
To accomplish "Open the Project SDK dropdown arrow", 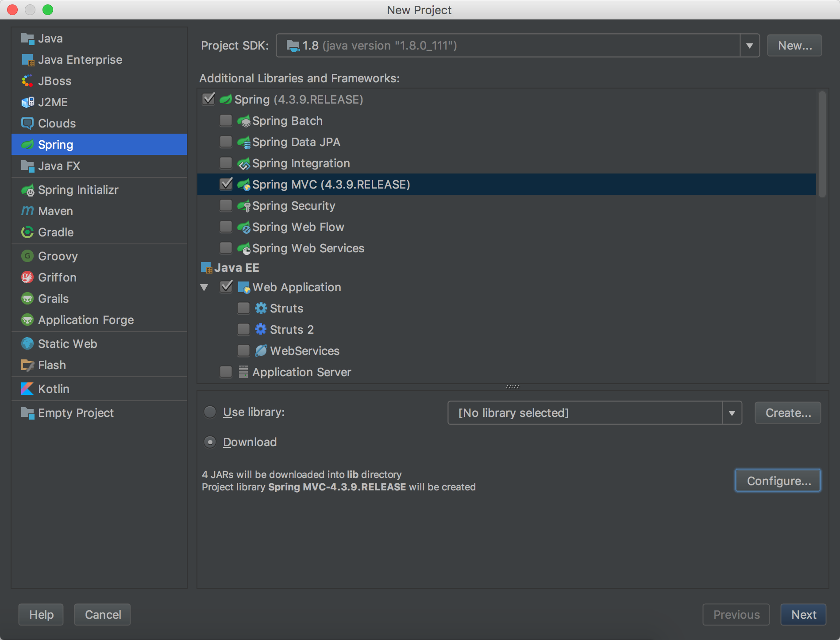I will click(x=750, y=46).
